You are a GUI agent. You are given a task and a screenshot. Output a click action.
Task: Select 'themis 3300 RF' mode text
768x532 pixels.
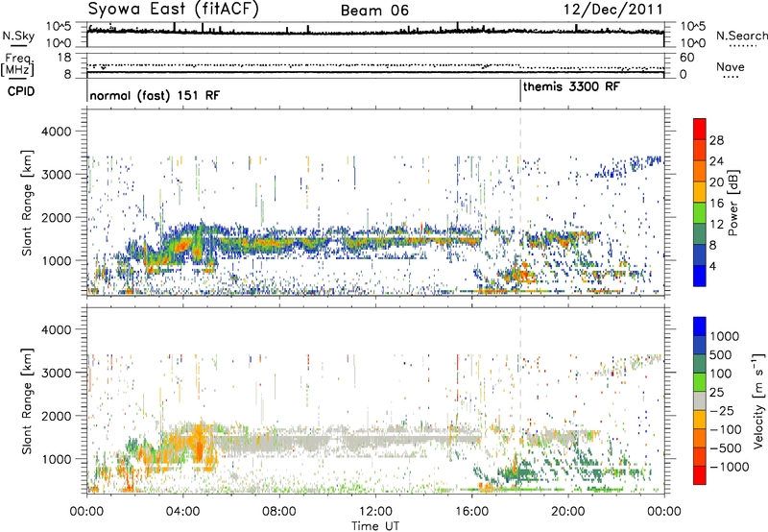click(571, 86)
